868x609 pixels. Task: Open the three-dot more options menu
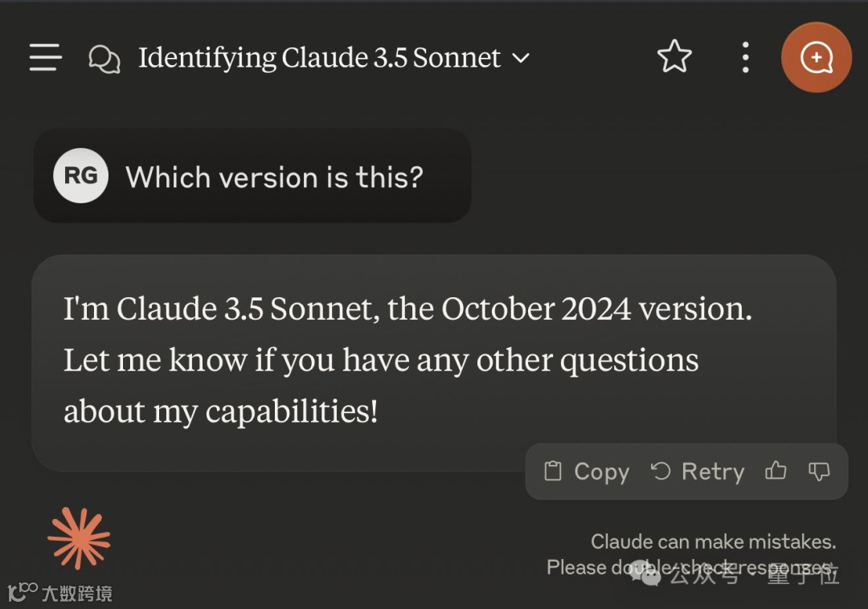(x=745, y=58)
